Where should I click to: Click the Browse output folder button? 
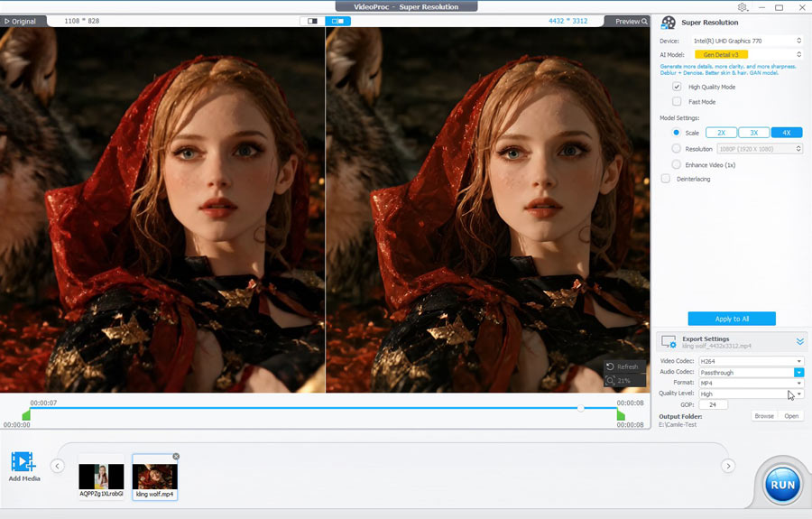[764, 416]
